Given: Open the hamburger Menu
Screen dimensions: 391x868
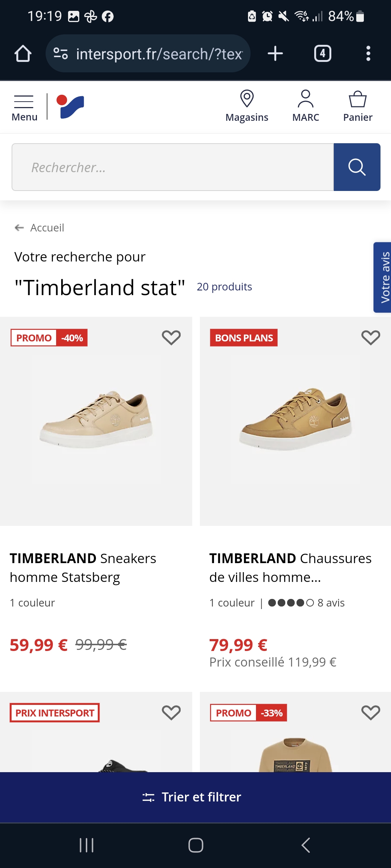Looking at the screenshot, I should pos(24,107).
